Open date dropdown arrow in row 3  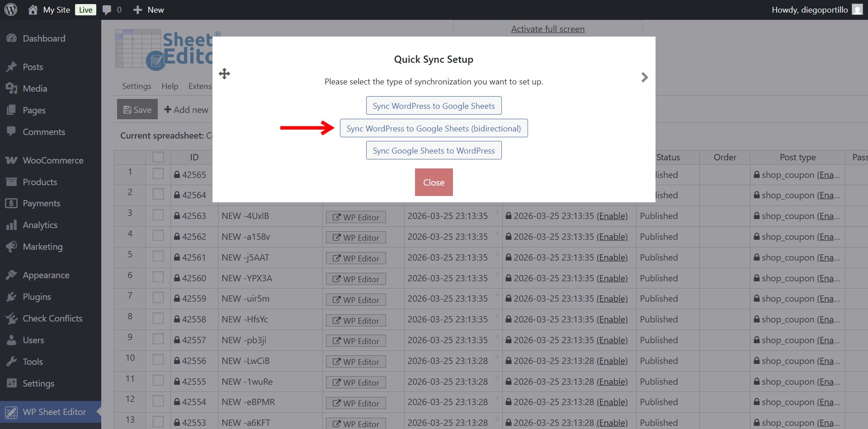coord(497,212)
